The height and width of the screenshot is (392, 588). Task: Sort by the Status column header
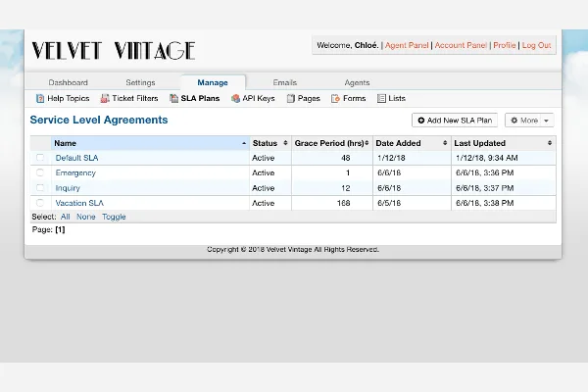tap(270, 143)
